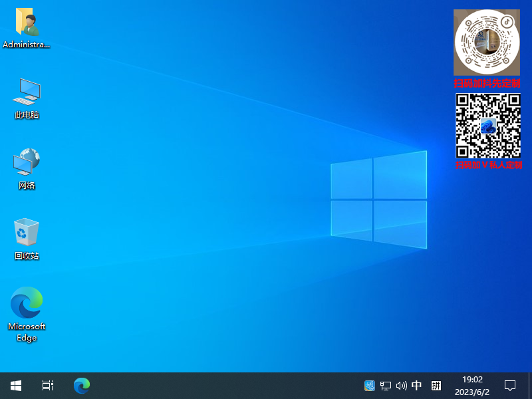The image size is (532, 399).
Task: Select the Administrator folder desktop icon
Action: tap(27, 29)
